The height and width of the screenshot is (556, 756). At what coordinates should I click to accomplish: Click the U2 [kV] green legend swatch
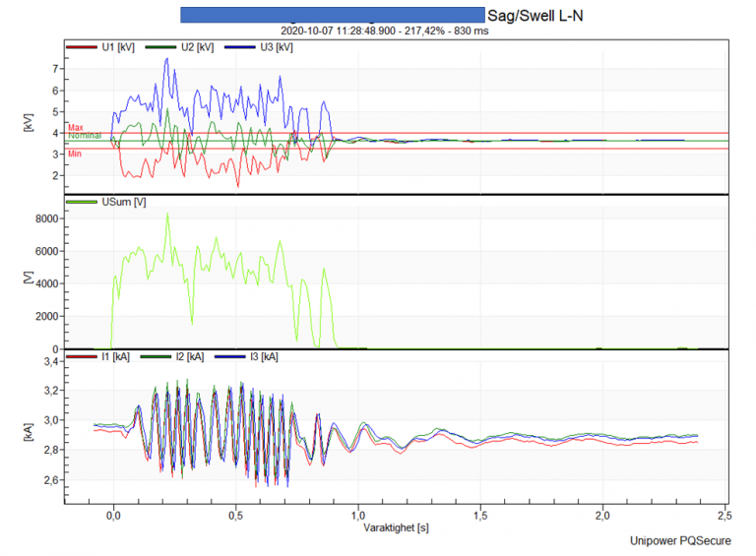coord(161,47)
